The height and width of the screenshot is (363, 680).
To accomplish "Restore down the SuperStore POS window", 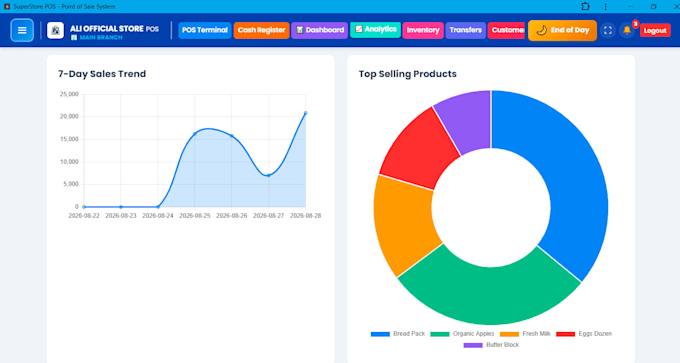I will [x=654, y=7].
